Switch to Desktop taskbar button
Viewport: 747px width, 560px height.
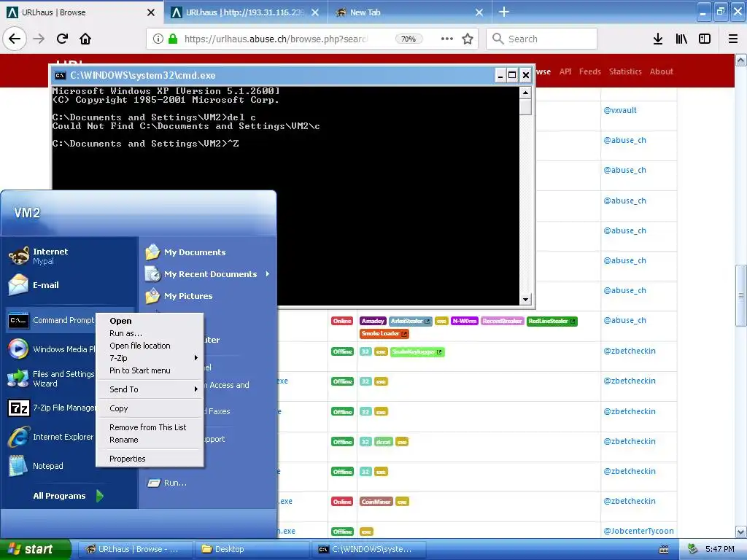click(x=252, y=549)
